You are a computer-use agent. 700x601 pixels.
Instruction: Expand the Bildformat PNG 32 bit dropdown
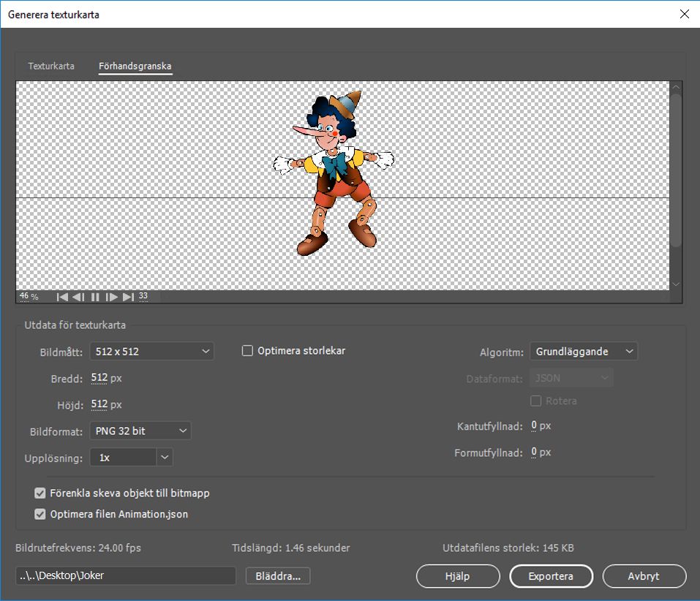(x=140, y=431)
